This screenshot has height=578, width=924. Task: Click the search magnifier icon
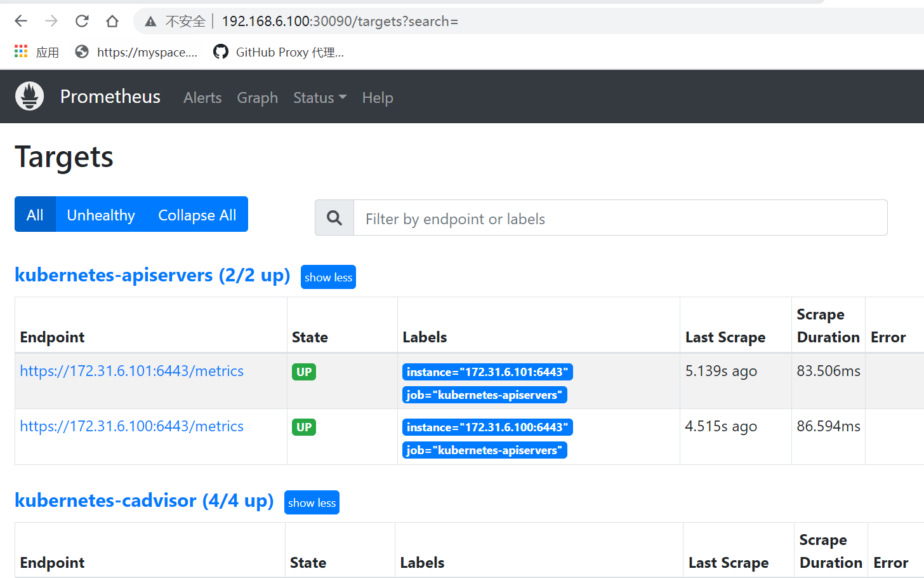334,218
